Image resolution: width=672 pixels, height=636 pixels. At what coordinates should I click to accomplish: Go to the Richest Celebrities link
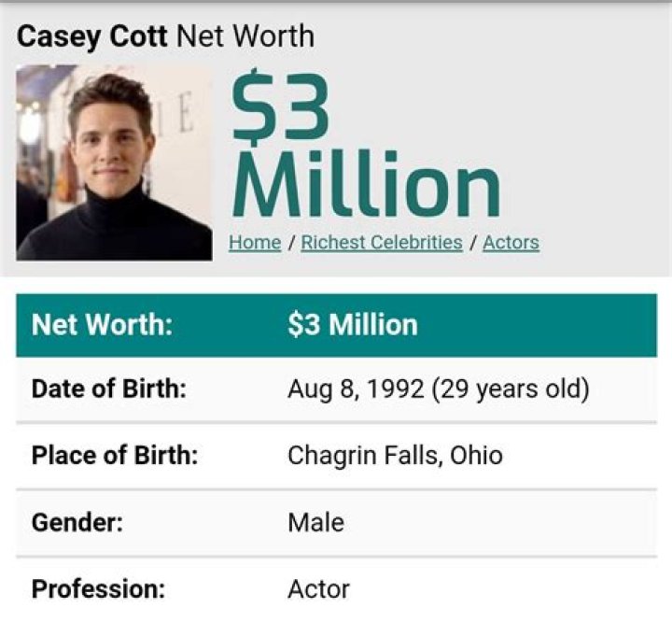382,243
